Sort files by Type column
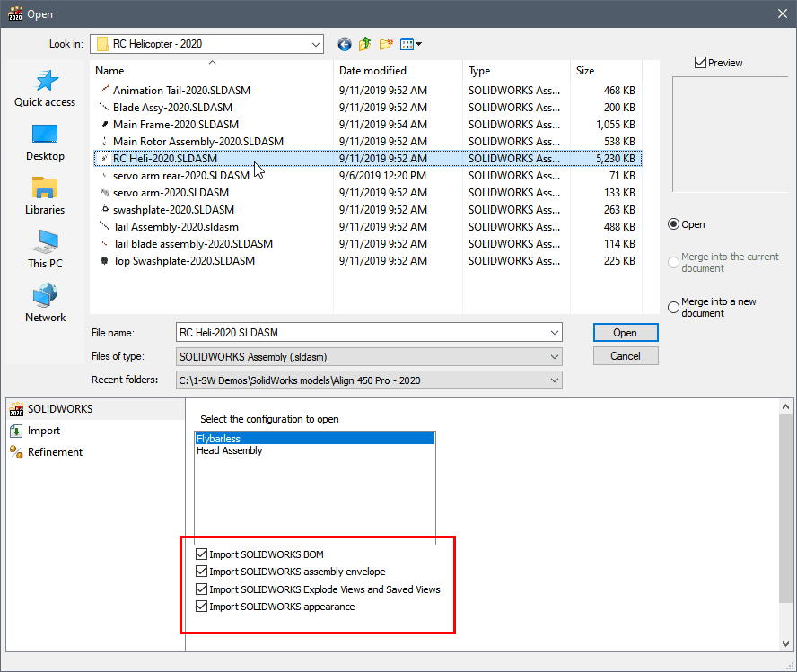 516,71
